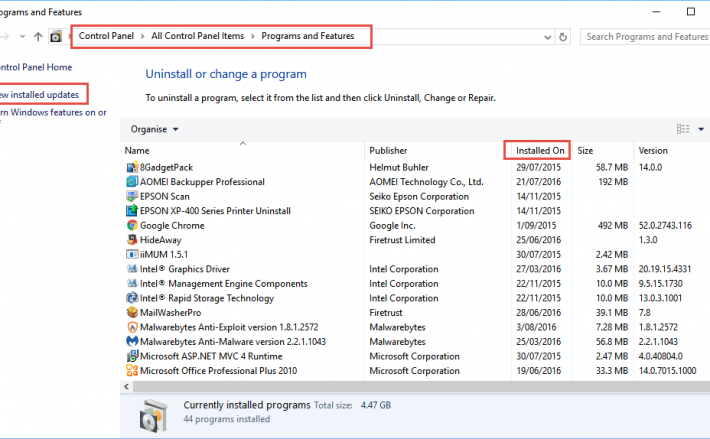Click the date 3/08/2016
The image size is (710, 439).
pyautogui.click(x=536, y=327)
